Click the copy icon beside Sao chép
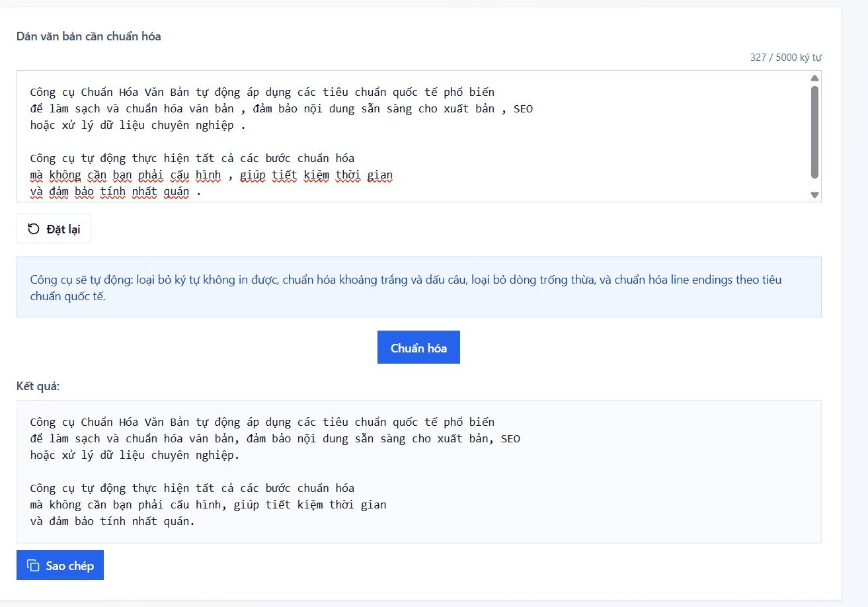This screenshot has height=607, width=868. pos(33,565)
